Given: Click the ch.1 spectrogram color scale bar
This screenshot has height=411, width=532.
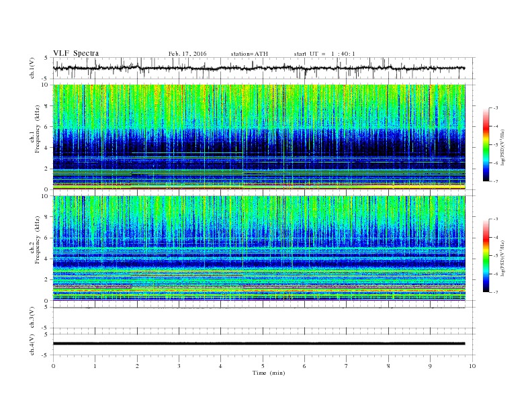Looking at the screenshot, I should tap(486, 144).
